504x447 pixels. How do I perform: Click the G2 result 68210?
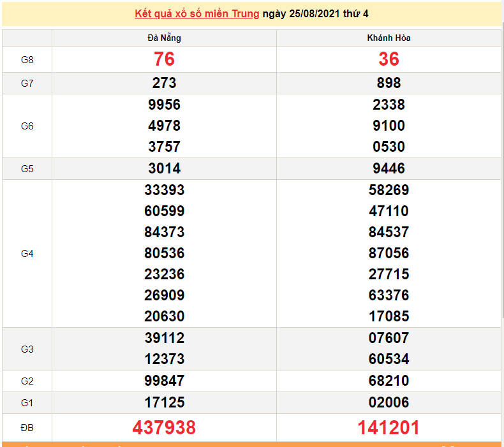click(389, 381)
